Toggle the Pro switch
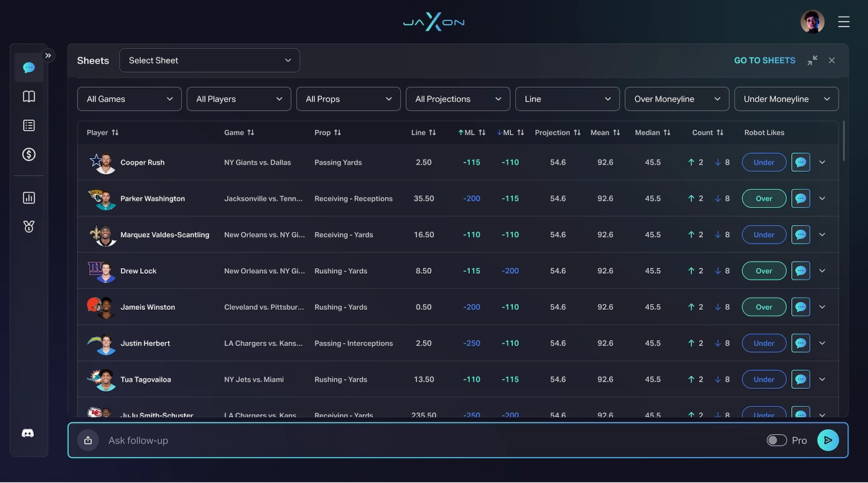 (x=776, y=441)
